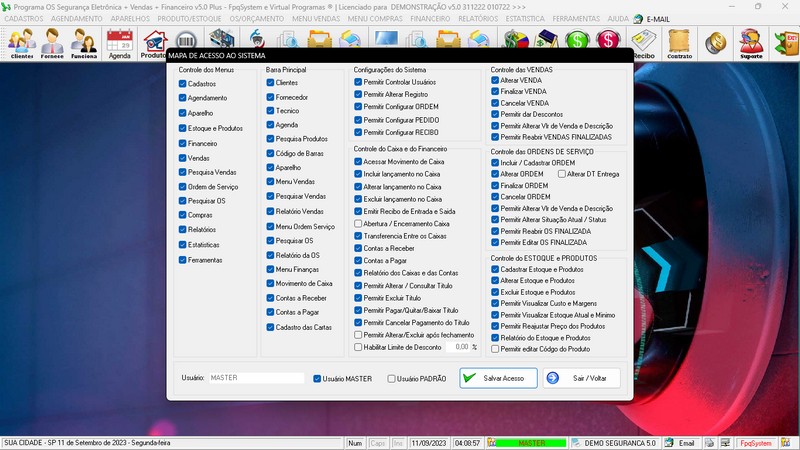Click the Recibo toolbar icon

(644, 43)
